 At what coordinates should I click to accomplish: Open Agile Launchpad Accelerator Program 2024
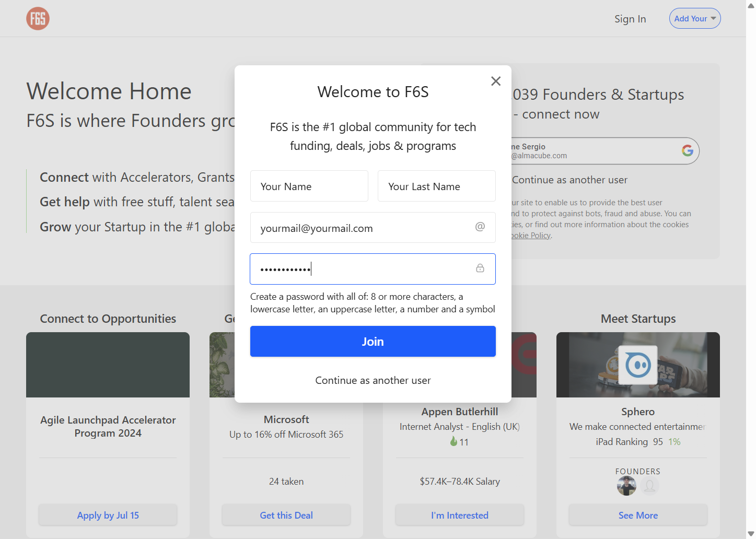[x=108, y=426]
